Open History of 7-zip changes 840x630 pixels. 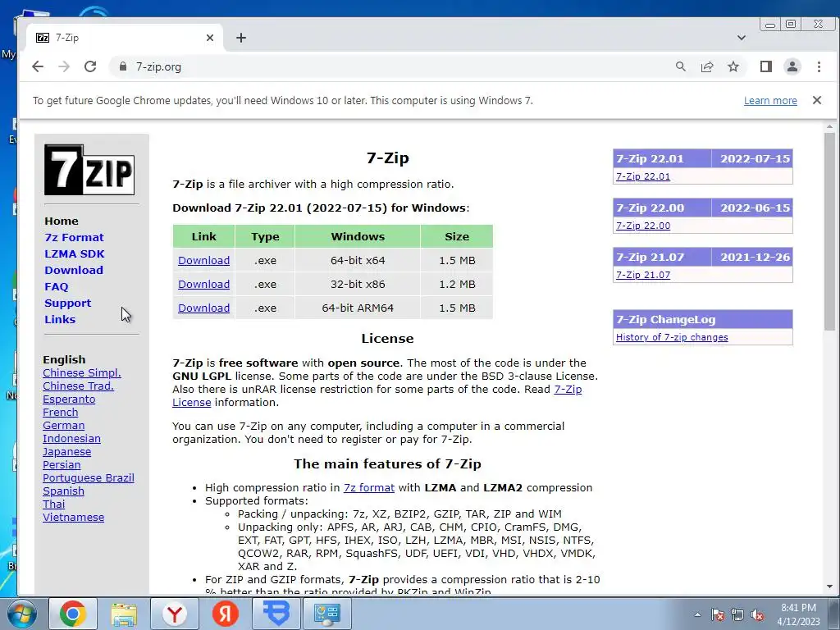[x=672, y=337]
